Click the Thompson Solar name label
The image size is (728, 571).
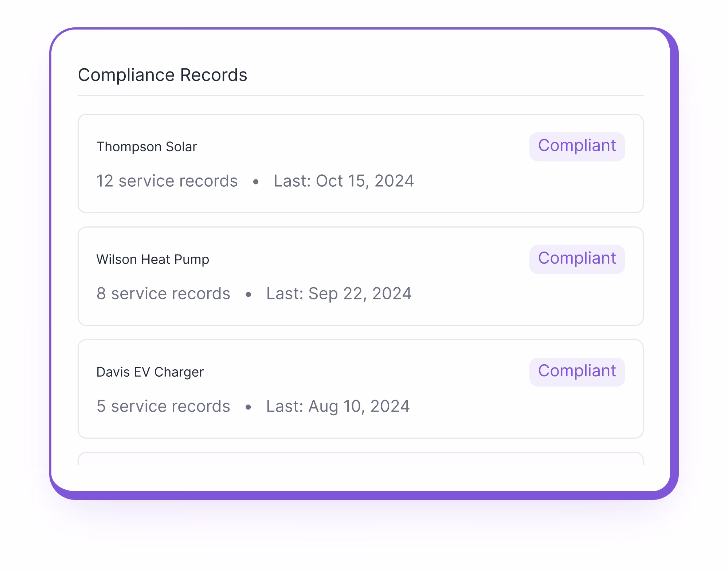[x=146, y=147]
